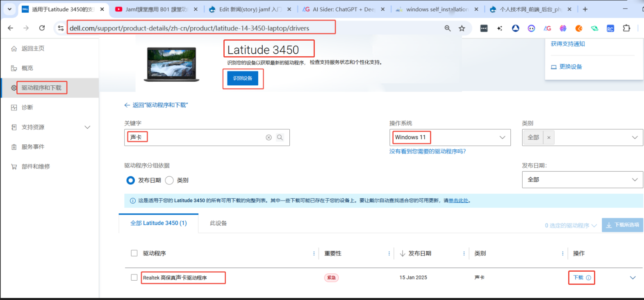
Task: Bookmark this page with the star icon
Action: point(462,28)
